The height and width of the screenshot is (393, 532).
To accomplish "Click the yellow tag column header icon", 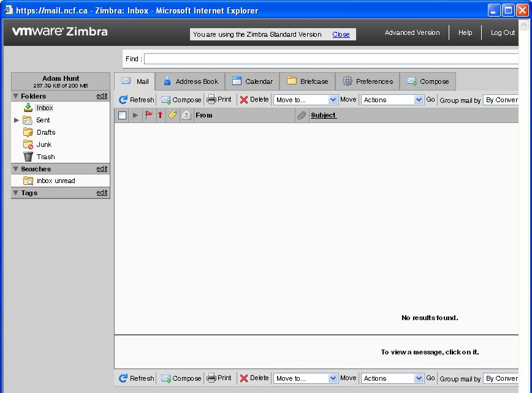I will 173,115.
